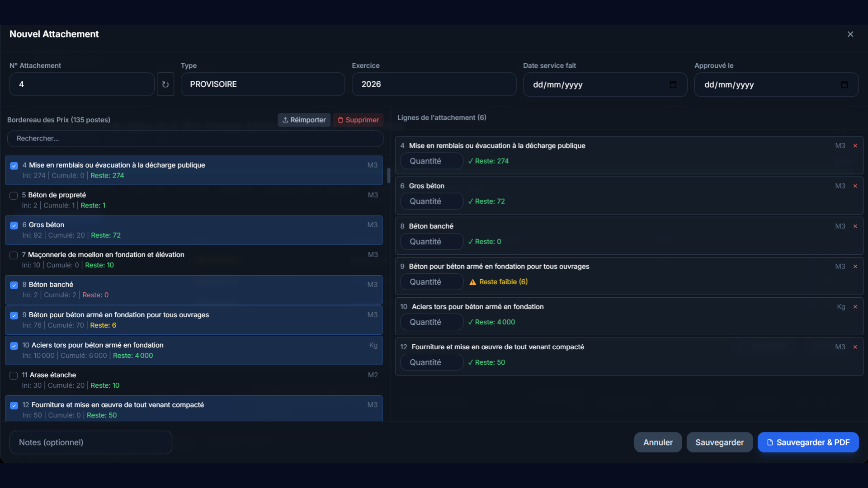Close the Nouvel Attachement dialog

coord(850,34)
